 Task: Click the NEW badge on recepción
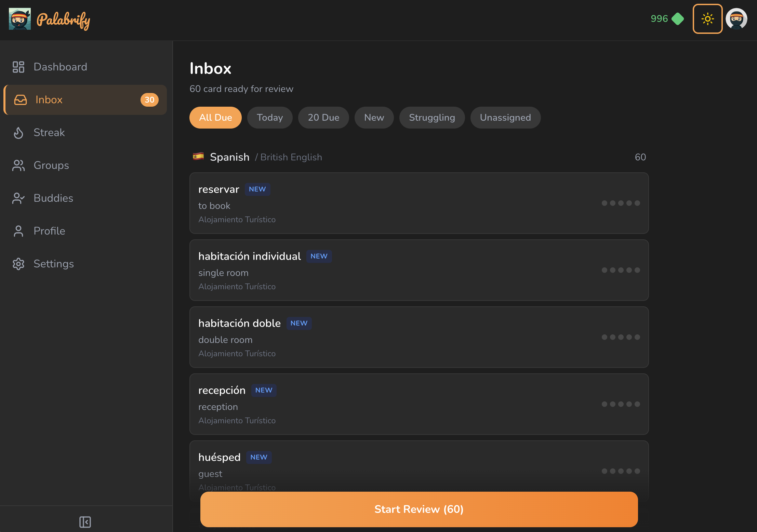coord(264,390)
